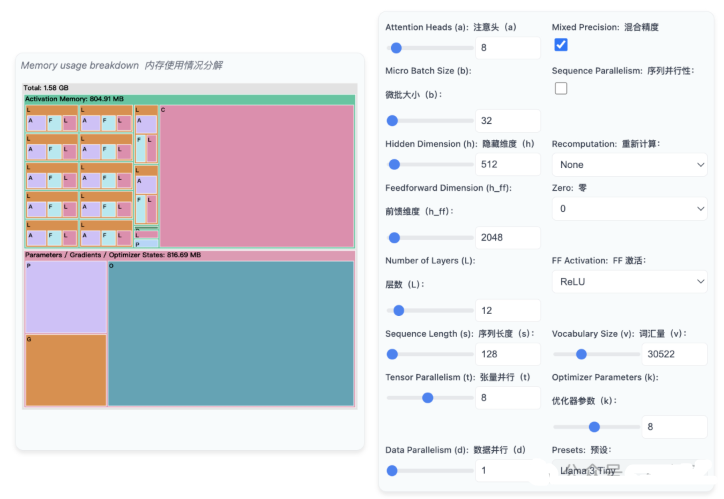Viewport: 724px width, 499px height.
Task: Click the large pink C block in treemap
Action: click(x=257, y=176)
